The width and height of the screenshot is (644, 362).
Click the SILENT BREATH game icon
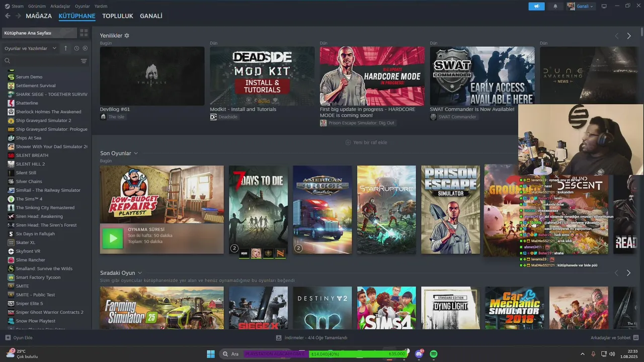click(x=11, y=155)
